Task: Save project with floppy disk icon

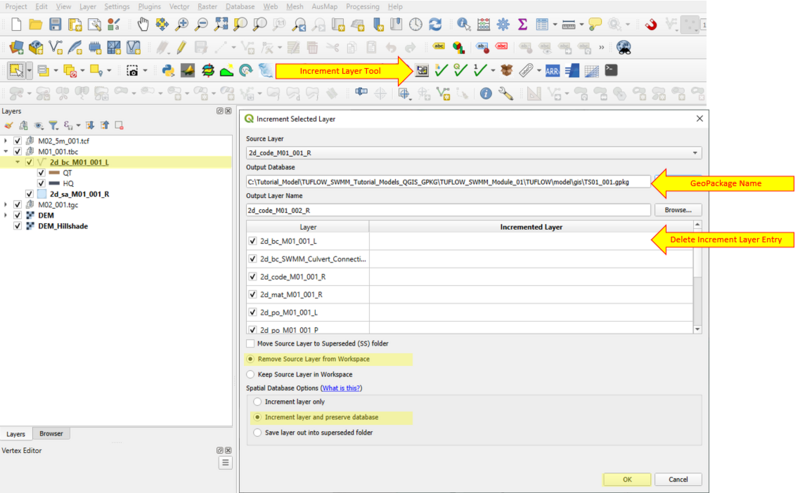Action: (55, 24)
